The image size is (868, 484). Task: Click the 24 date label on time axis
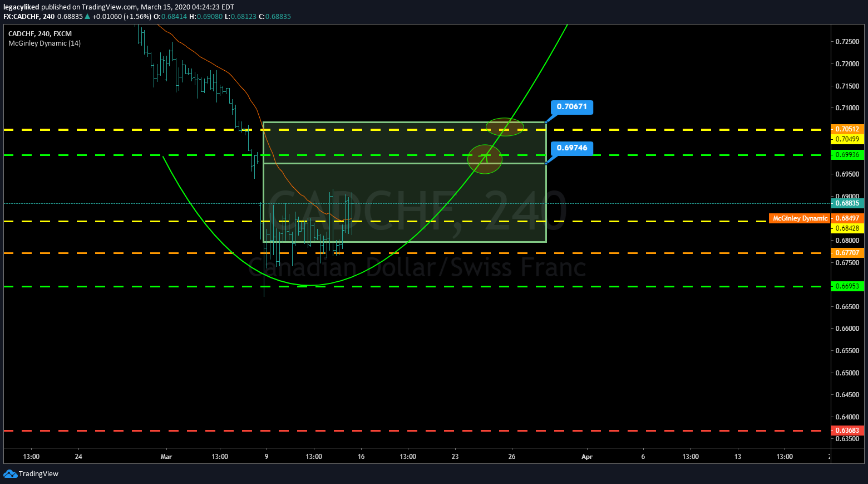pos(78,457)
